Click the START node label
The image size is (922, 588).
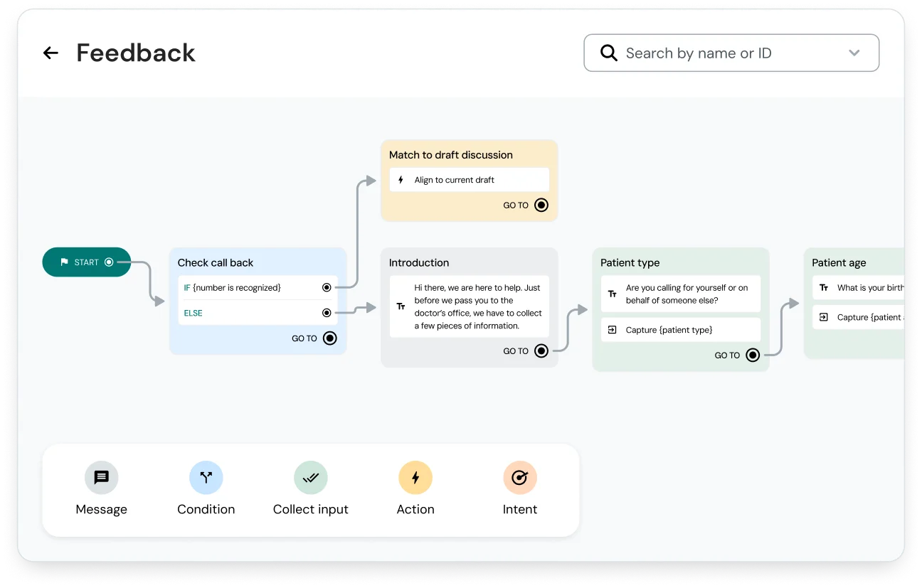click(87, 262)
